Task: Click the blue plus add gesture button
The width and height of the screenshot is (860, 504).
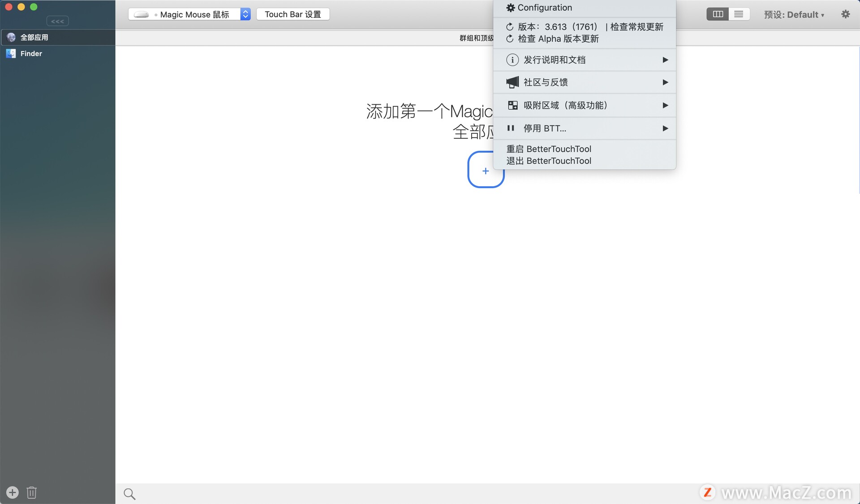Action: coord(486,170)
